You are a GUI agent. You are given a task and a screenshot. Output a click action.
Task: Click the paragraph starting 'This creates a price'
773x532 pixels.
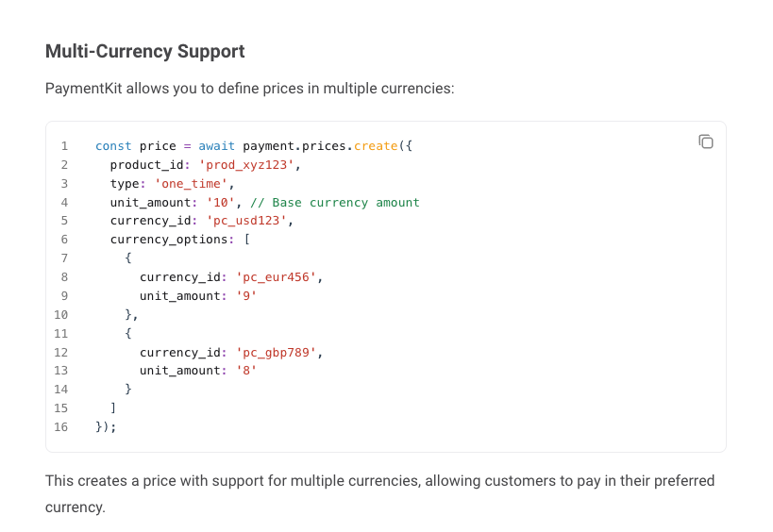click(379, 481)
